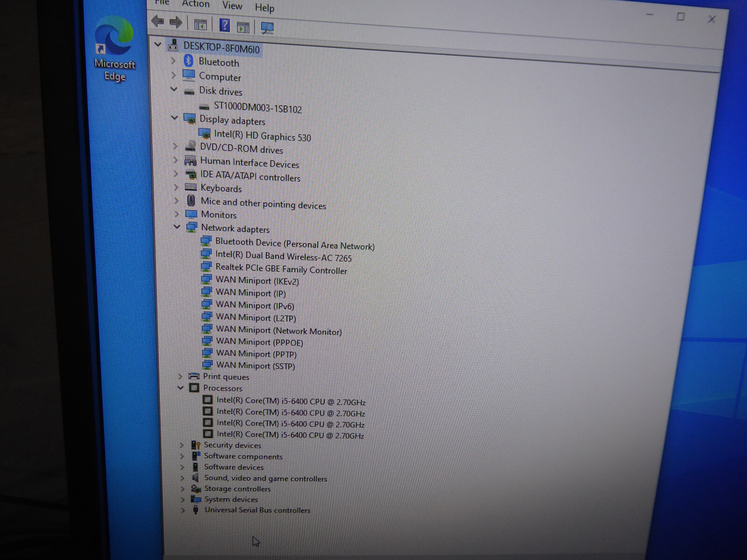747x560 pixels.
Task: Maximize the Device Manager window
Action: pyautogui.click(x=681, y=17)
